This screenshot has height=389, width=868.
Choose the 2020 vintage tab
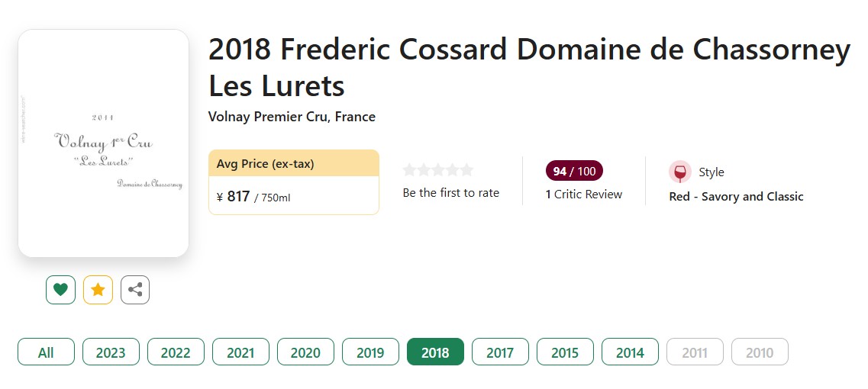[x=305, y=352]
